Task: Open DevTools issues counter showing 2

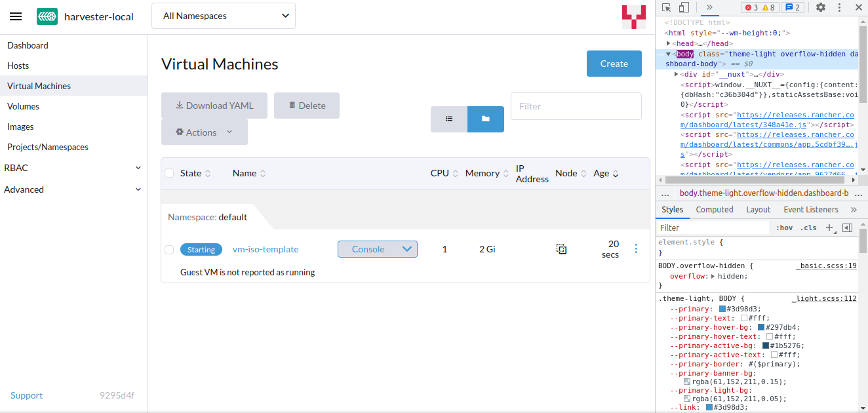Action: [793, 8]
